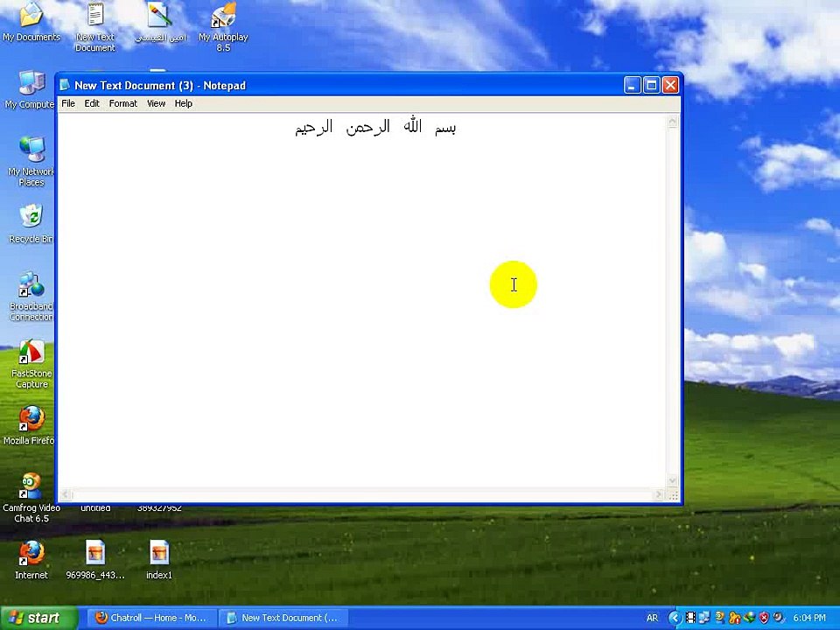Click the film strip tray icon

pyautogui.click(x=691, y=618)
